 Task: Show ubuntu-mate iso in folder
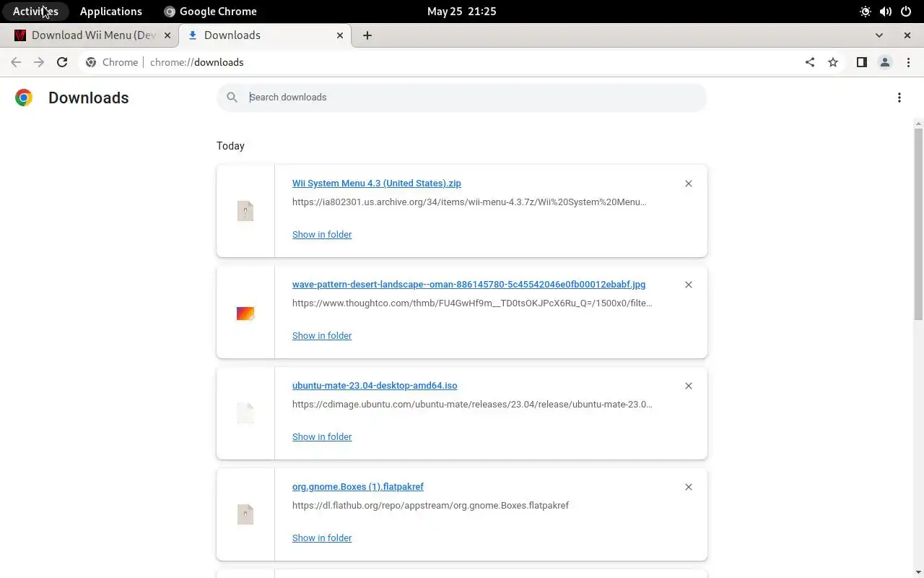pyautogui.click(x=322, y=436)
